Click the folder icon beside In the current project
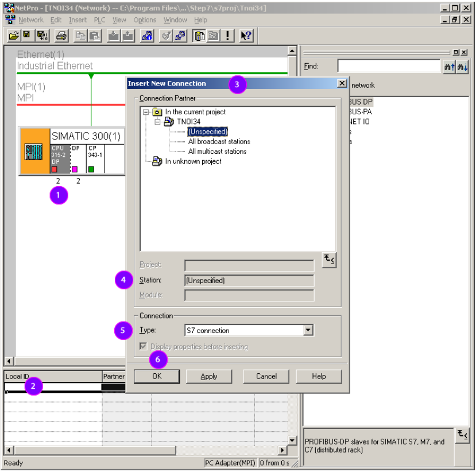 point(157,112)
